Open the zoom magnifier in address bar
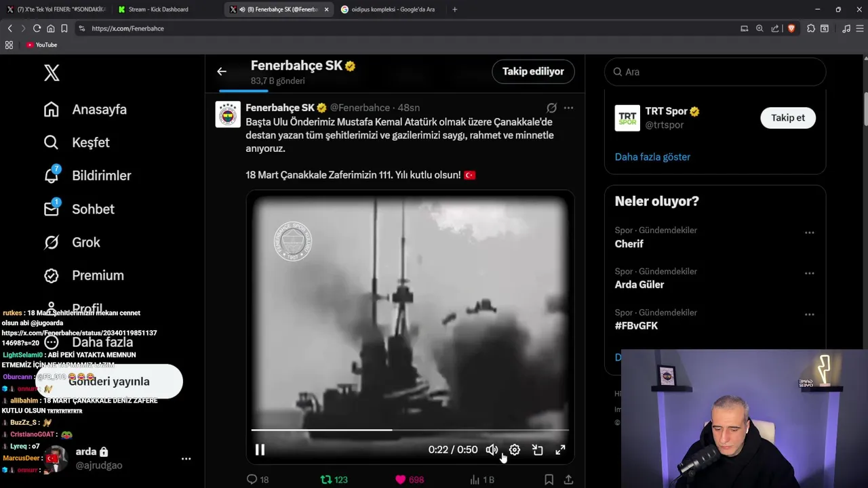Viewport: 868px width, 488px height. [759, 28]
